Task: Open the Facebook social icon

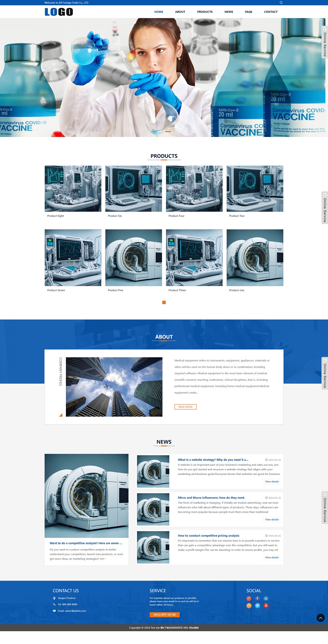Action: [257, 599]
